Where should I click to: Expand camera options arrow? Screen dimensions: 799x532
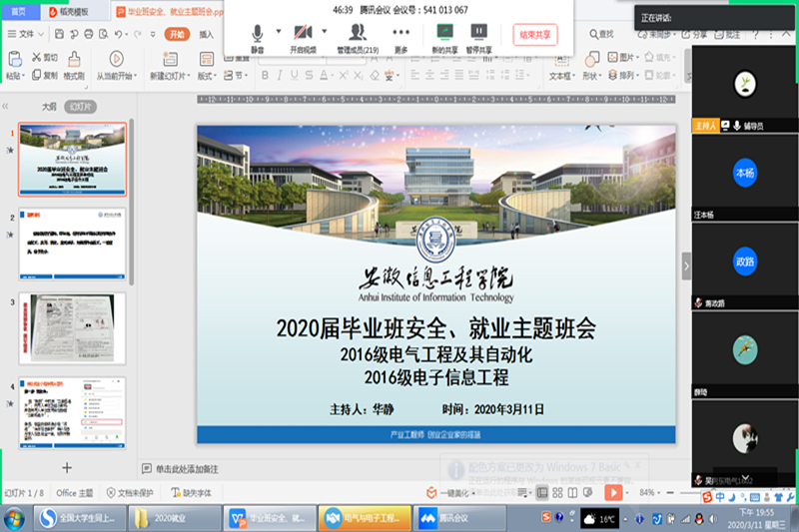click(x=325, y=33)
